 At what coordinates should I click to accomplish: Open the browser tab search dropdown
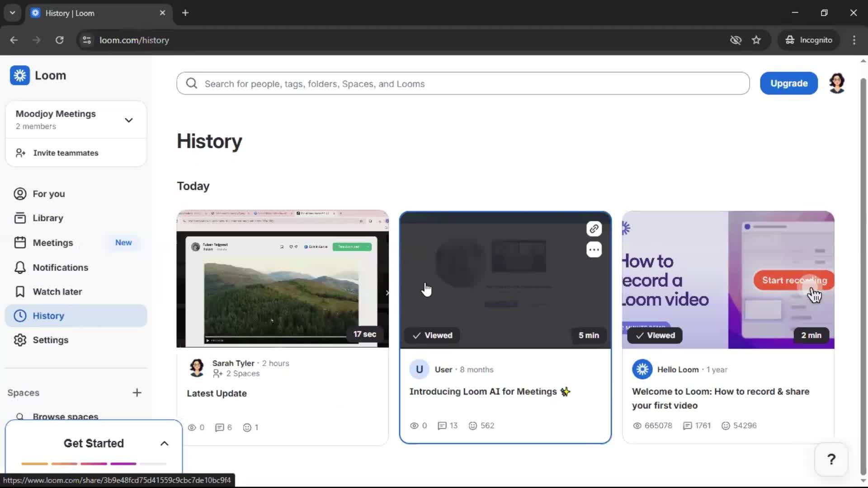coord(12,13)
